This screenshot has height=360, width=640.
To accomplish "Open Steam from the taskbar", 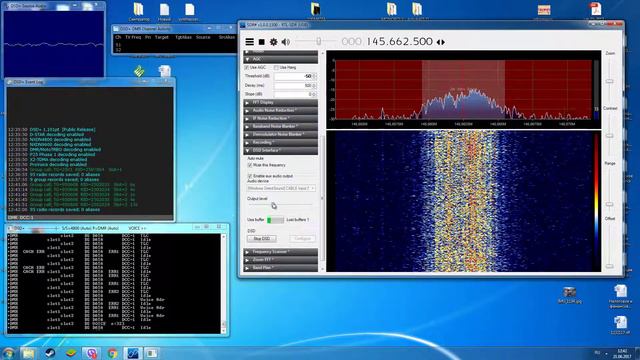I will coord(50,353).
